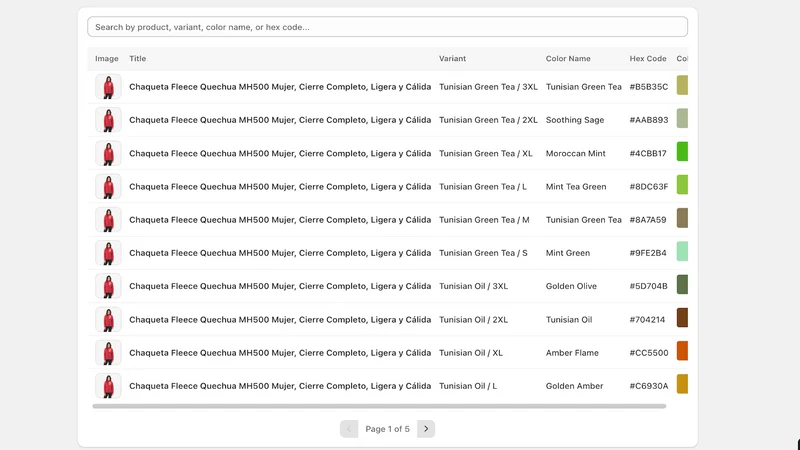The image size is (800, 450).
Task: Select color swatch for #5D704B
Action: click(682, 285)
